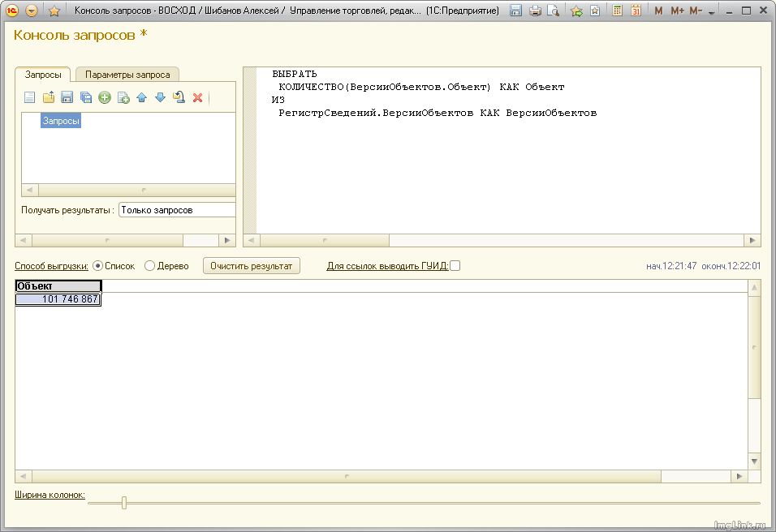Toggle Для ссылок выводить ГУИД checkbox

click(455, 266)
